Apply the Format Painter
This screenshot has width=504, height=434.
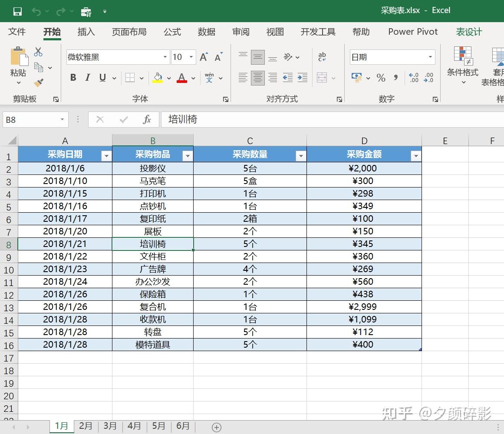point(39,82)
